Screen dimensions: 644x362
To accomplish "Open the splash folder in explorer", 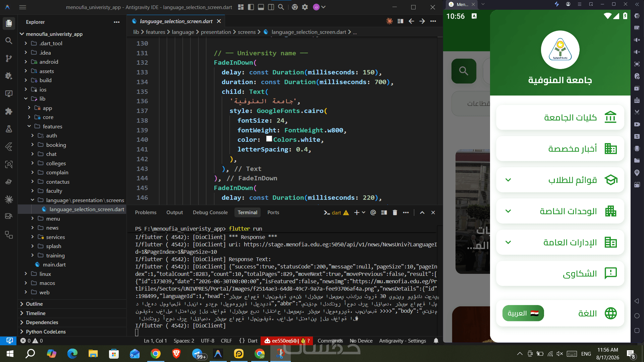I will (x=54, y=246).
